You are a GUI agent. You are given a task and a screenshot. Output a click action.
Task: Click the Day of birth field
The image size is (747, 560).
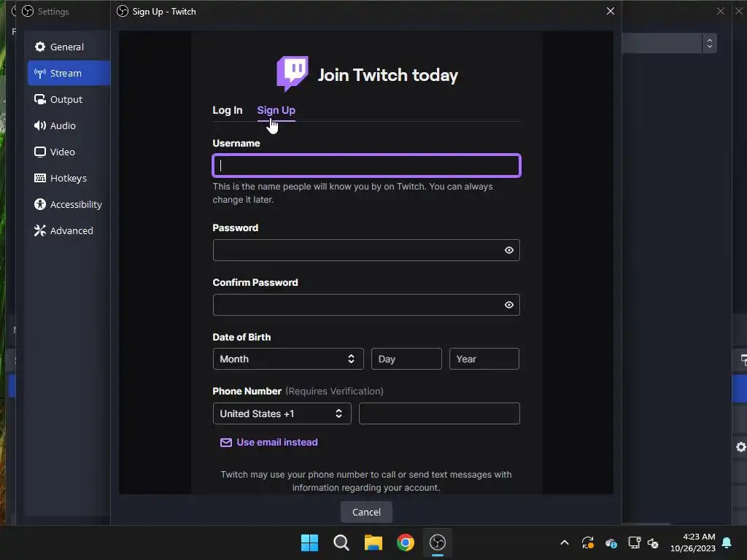[x=406, y=359]
